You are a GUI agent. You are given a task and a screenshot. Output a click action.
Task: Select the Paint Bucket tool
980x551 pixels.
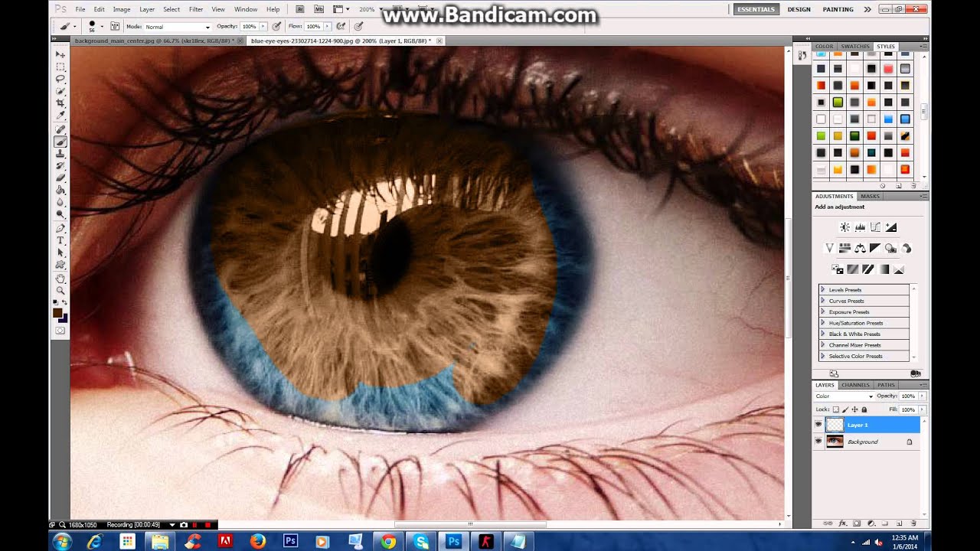60,191
